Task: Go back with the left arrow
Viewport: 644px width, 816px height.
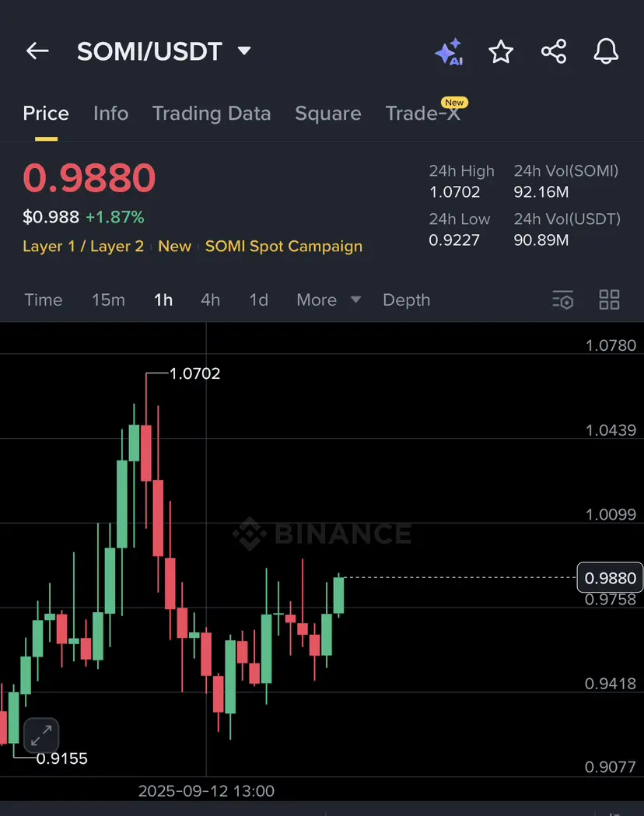Action: click(37, 51)
